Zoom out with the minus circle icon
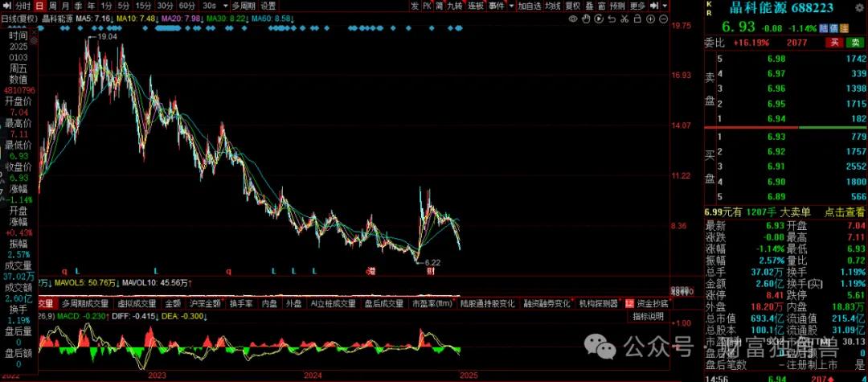 click(x=663, y=18)
